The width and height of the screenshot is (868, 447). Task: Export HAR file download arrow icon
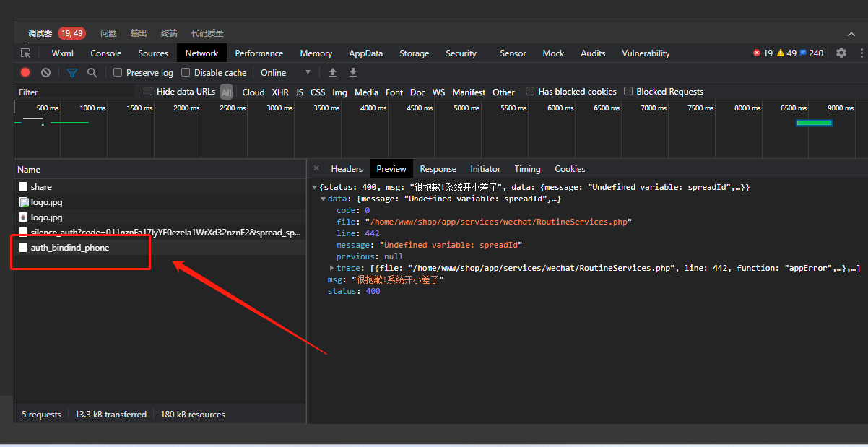tap(353, 72)
